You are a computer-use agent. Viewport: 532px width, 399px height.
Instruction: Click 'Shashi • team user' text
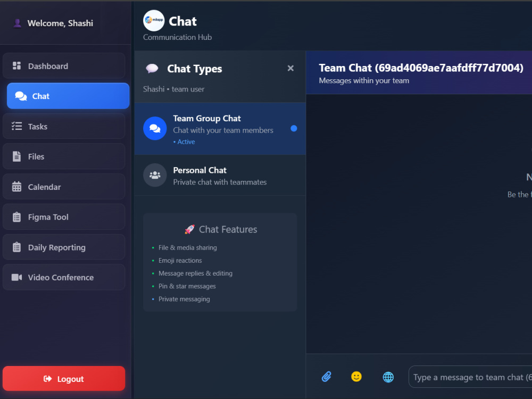(x=174, y=89)
